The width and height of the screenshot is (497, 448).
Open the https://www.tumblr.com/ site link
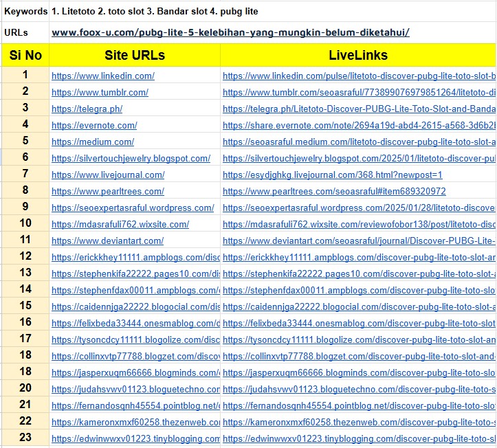100,92
